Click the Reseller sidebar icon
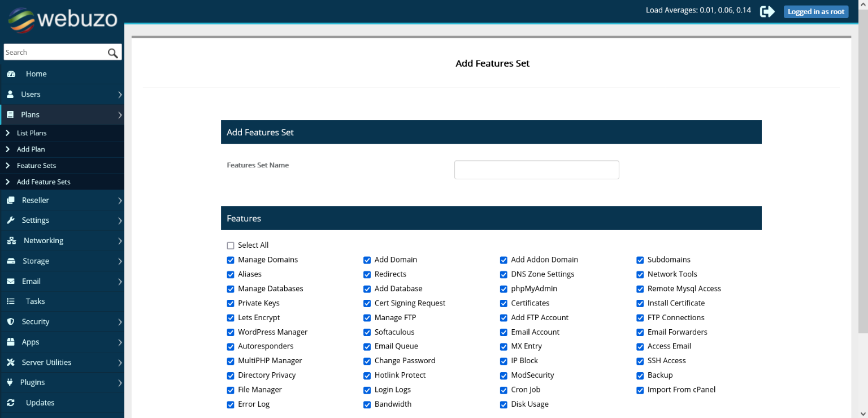The image size is (868, 418). coord(10,200)
